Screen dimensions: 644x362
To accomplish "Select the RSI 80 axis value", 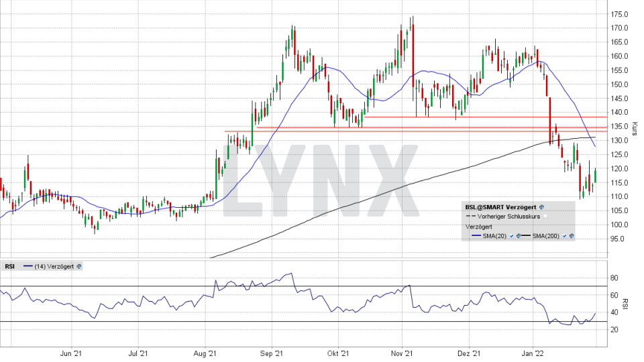I will [614, 278].
